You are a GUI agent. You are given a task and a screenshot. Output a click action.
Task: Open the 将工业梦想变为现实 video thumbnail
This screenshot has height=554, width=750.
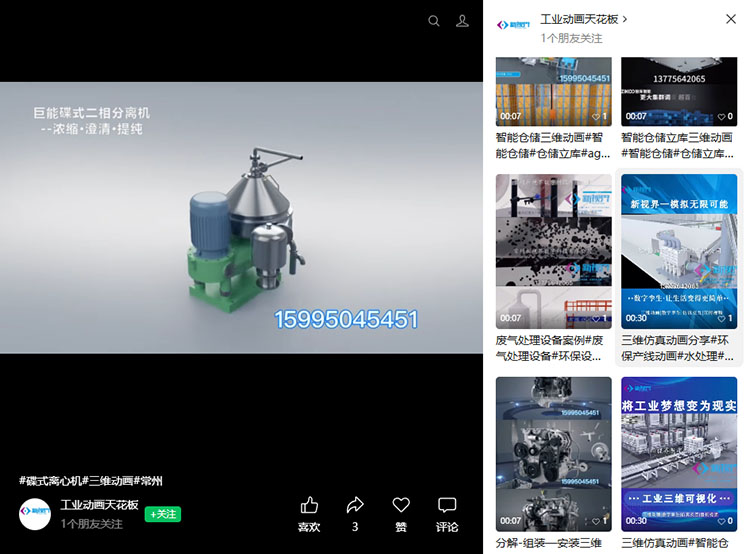pos(679,454)
